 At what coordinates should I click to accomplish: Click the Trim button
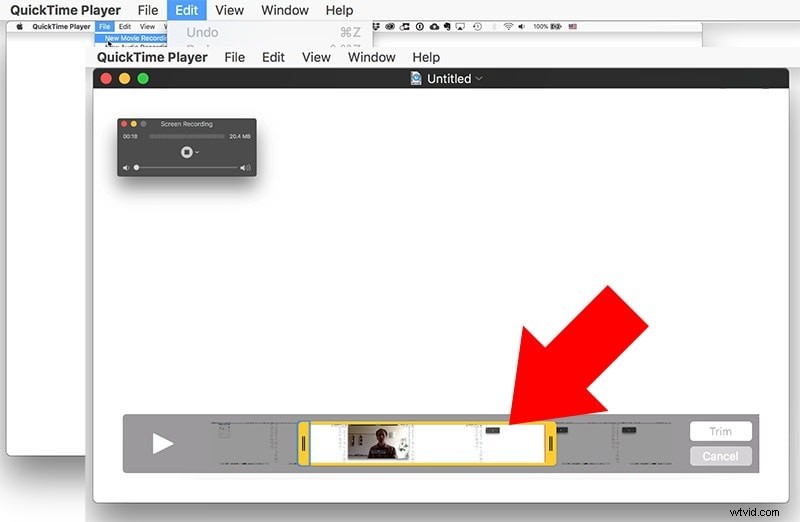[720, 431]
